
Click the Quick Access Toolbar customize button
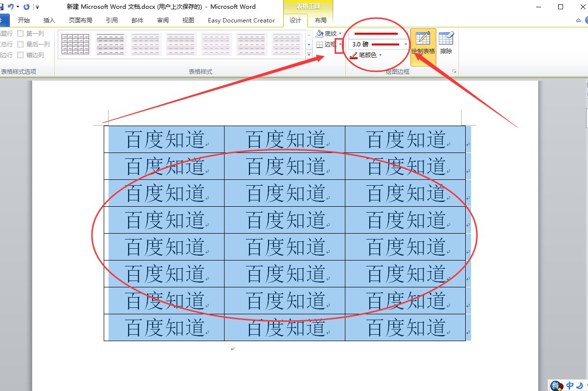(x=37, y=6)
